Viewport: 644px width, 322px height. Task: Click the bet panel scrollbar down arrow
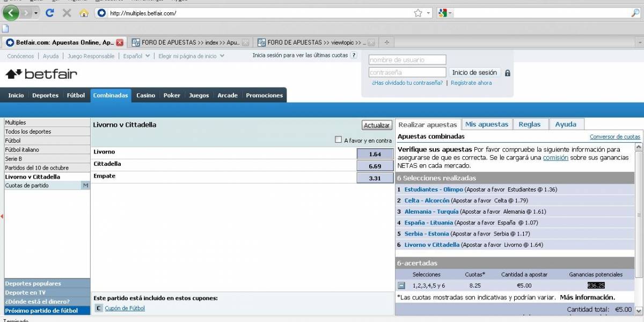(x=639, y=311)
